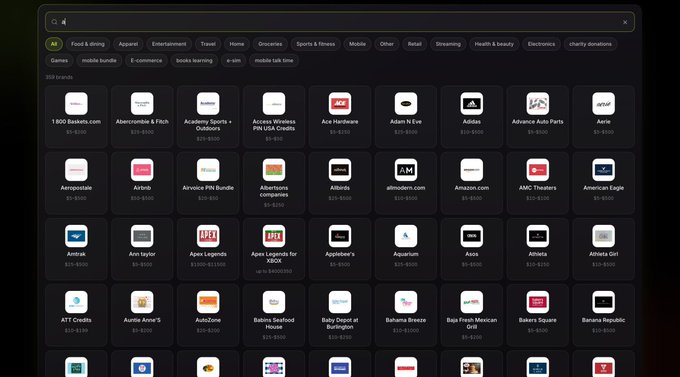Open the Auntie Anne'S logo
This screenshot has height=377, width=680.
click(x=142, y=302)
